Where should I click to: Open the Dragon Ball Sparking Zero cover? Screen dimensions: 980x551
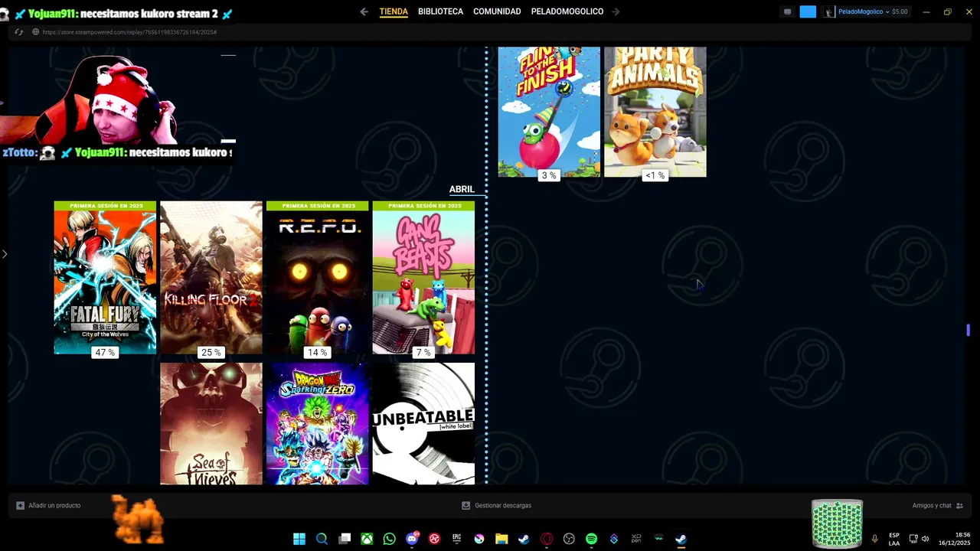tap(317, 423)
